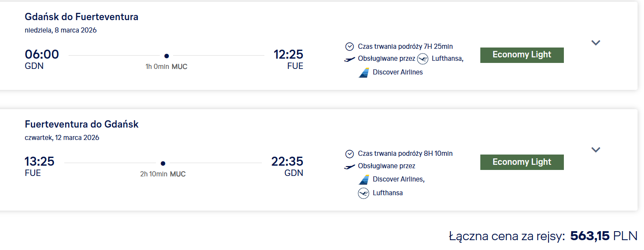
Task: Click the Discover Airlines tail logo in outbound flight
Action: (364, 72)
